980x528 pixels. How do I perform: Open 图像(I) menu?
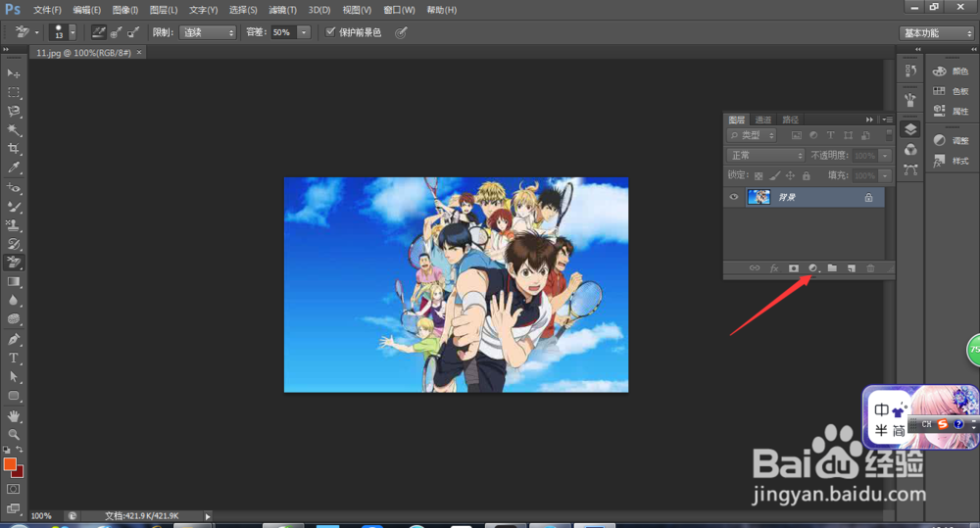point(125,10)
